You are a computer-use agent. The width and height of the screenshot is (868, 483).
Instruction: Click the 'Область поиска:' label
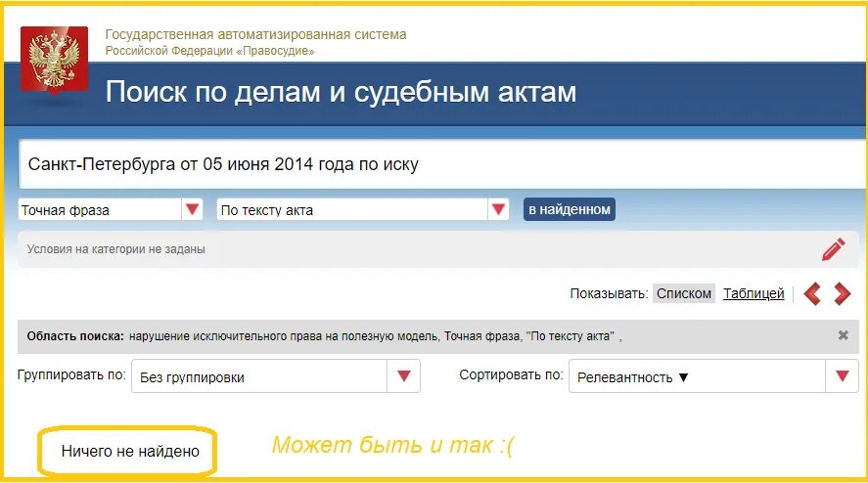point(75,335)
